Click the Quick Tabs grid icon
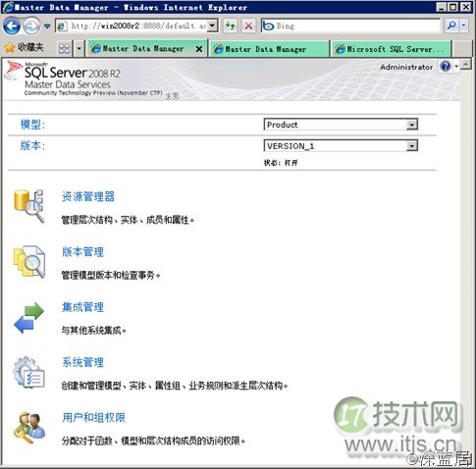 tap(64, 49)
